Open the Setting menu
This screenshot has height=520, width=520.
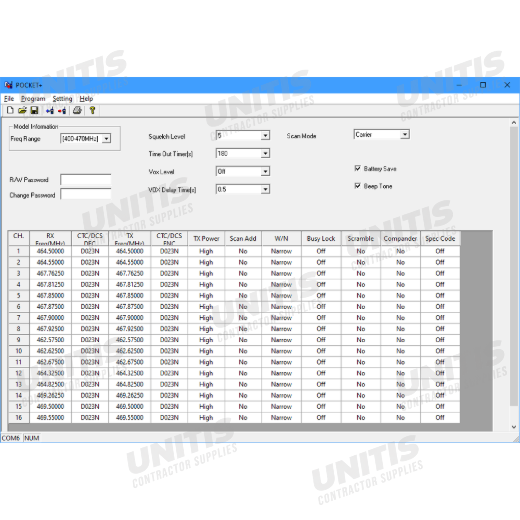click(62, 99)
